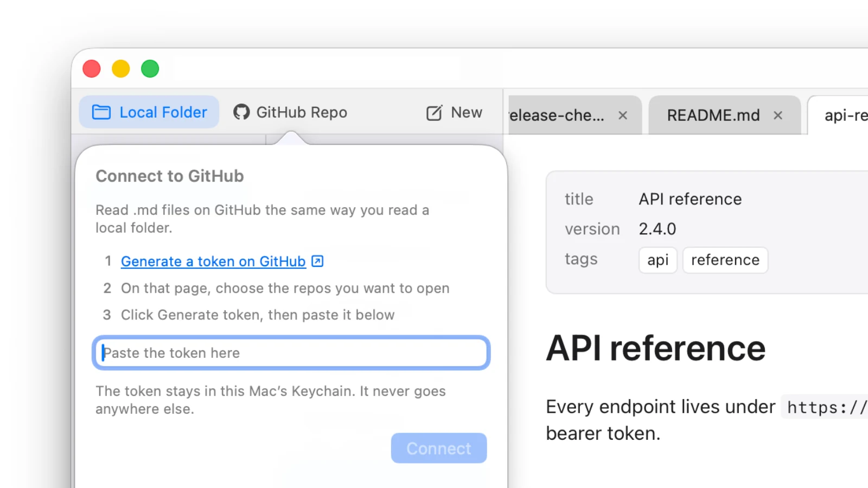Click the green zoom window button

pyautogui.click(x=150, y=69)
